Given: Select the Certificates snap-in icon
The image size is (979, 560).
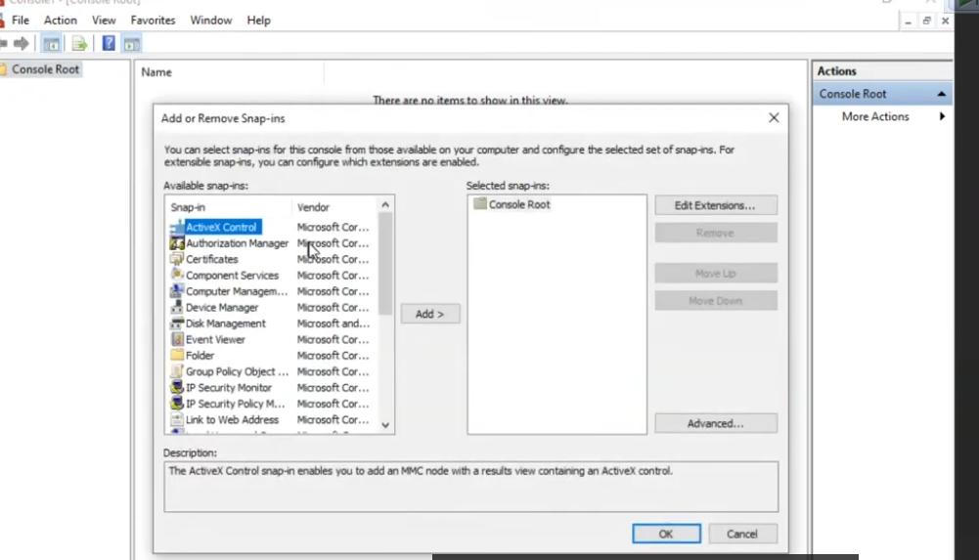Looking at the screenshot, I should 177,259.
